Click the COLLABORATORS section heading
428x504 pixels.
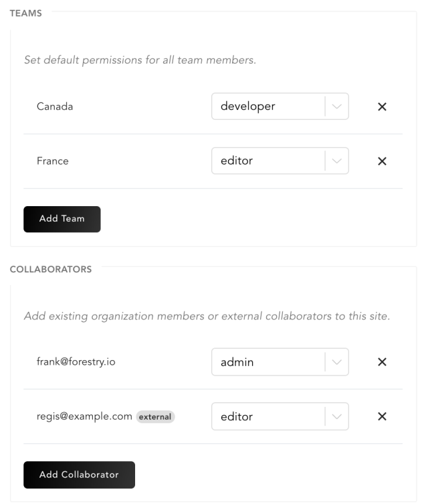point(51,269)
